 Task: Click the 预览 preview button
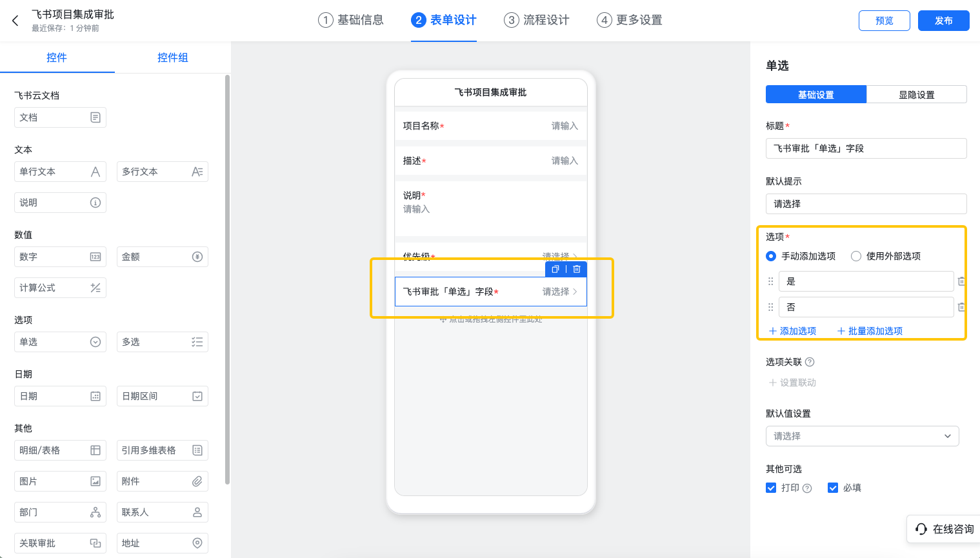885,21
